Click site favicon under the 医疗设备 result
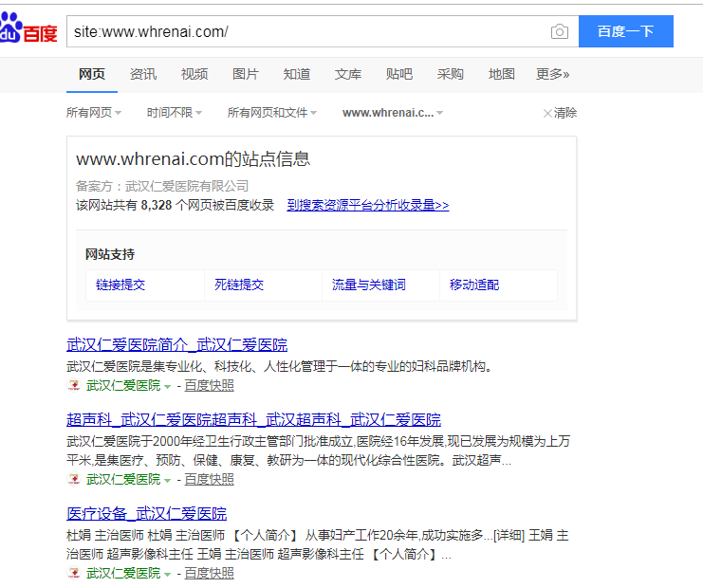The image size is (703, 588). (74, 573)
